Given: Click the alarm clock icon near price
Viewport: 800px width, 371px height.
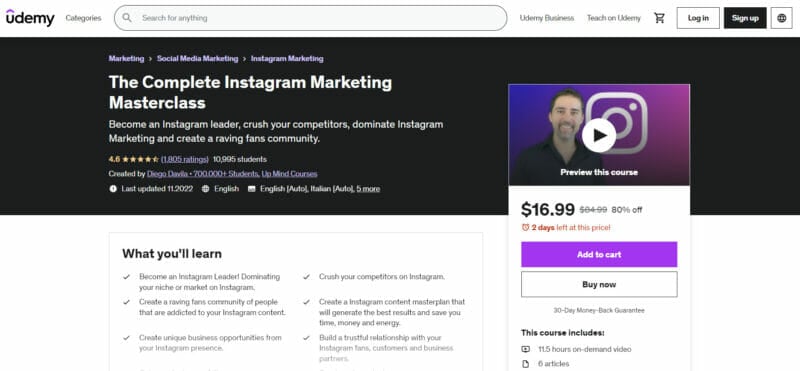Looking at the screenshot, I should 525,228.
